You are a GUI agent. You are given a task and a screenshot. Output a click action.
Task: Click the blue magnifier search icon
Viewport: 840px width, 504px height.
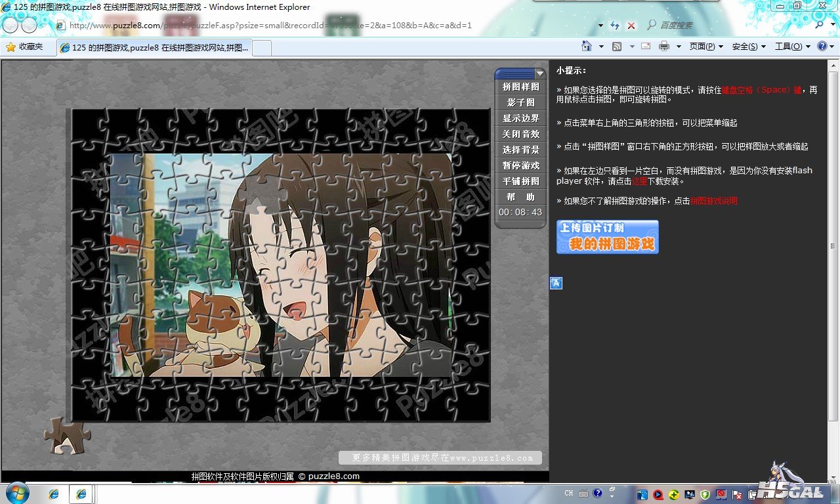click(x=820, y=25)
